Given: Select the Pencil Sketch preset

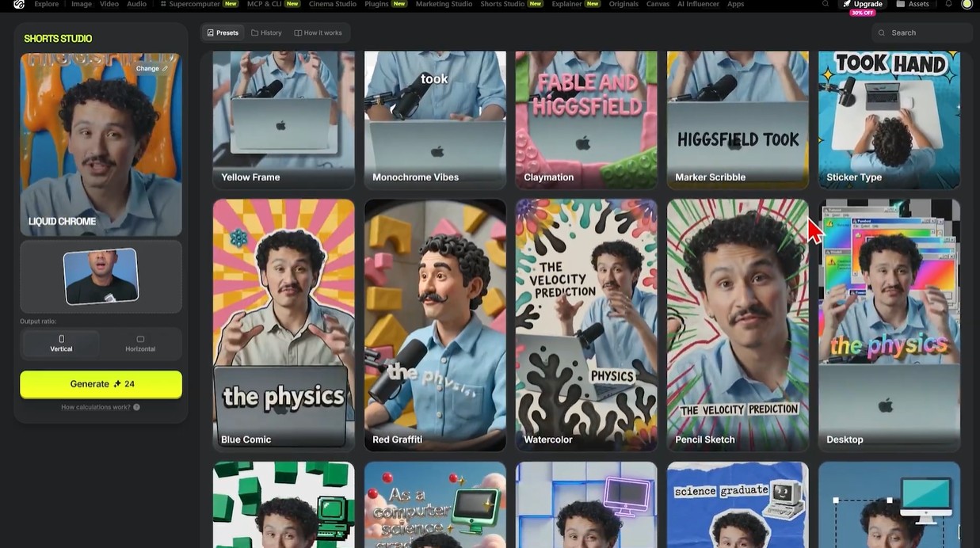Looking at the screenshot, I should pos(738,325).
